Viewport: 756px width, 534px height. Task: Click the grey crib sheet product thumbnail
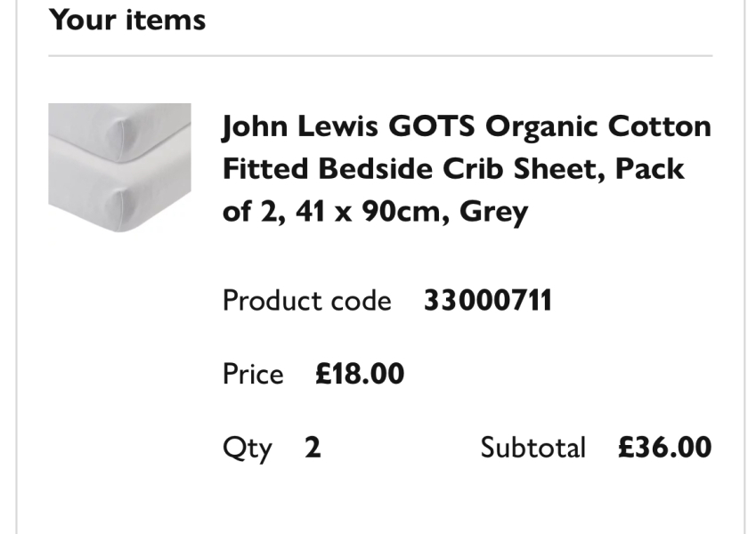coord(119,167)
